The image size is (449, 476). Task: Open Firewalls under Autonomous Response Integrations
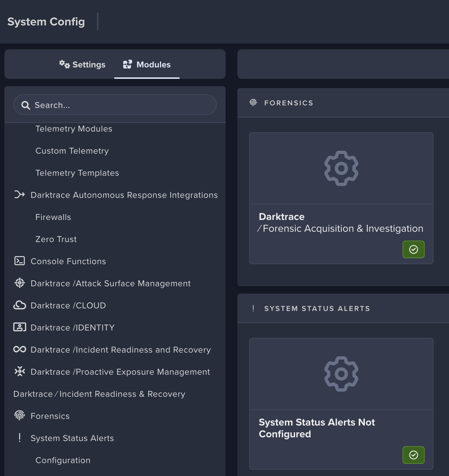click(53, 217)
